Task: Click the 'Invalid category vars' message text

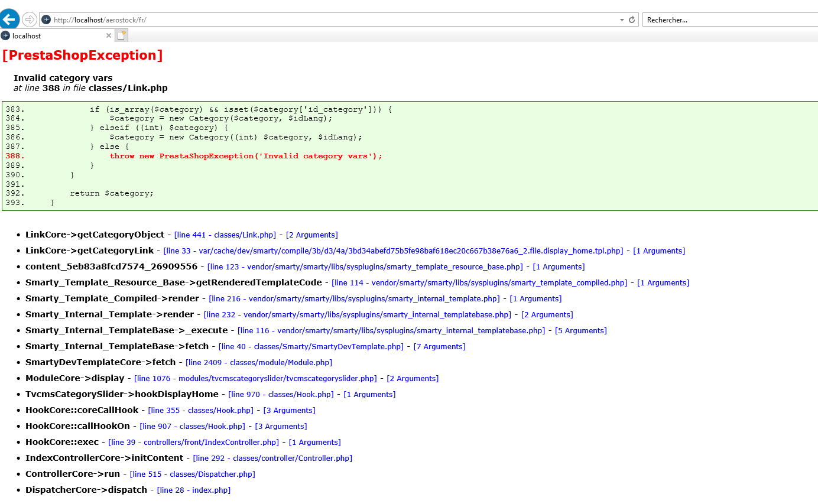Action: 63,78
